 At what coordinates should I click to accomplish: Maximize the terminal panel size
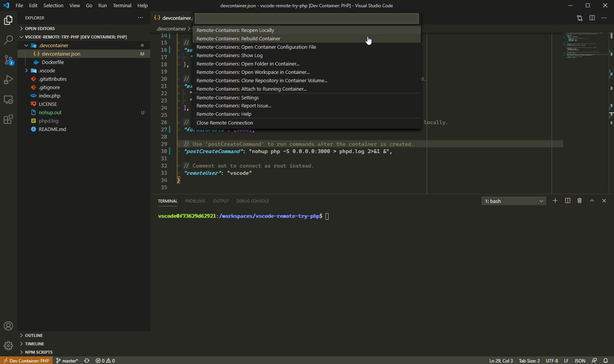point(592,201)
